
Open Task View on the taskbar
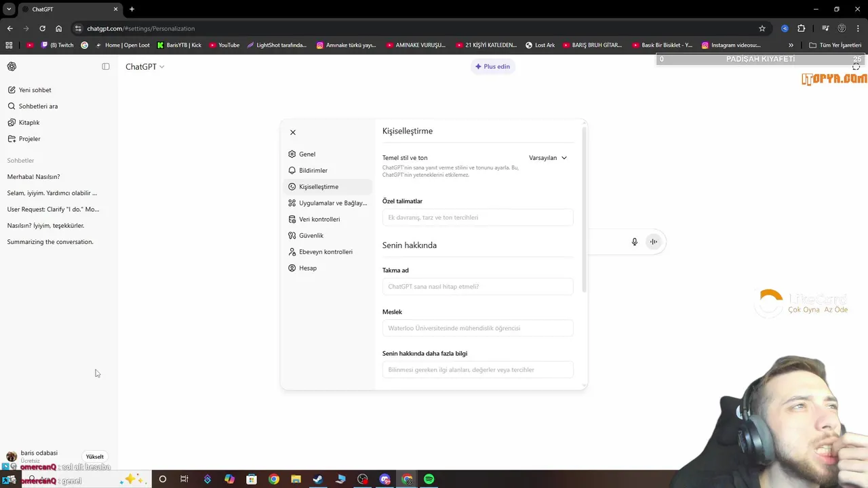(x=184, y=479)
